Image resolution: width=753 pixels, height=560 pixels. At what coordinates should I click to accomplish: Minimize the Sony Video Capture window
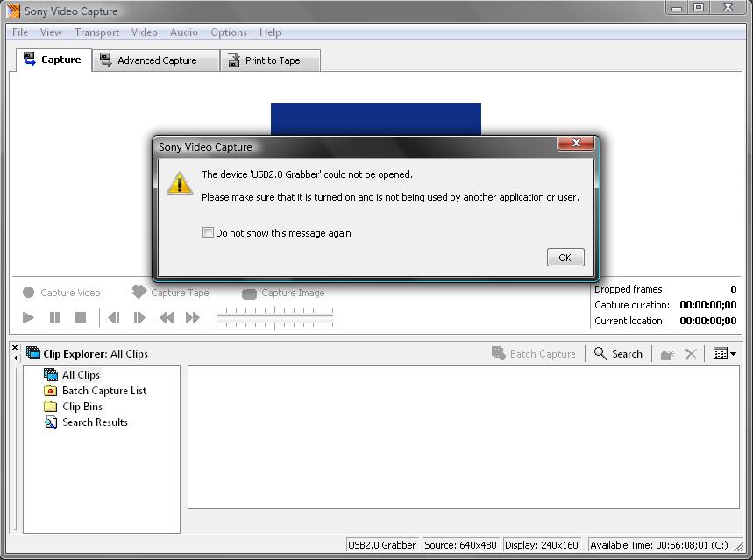677,7
